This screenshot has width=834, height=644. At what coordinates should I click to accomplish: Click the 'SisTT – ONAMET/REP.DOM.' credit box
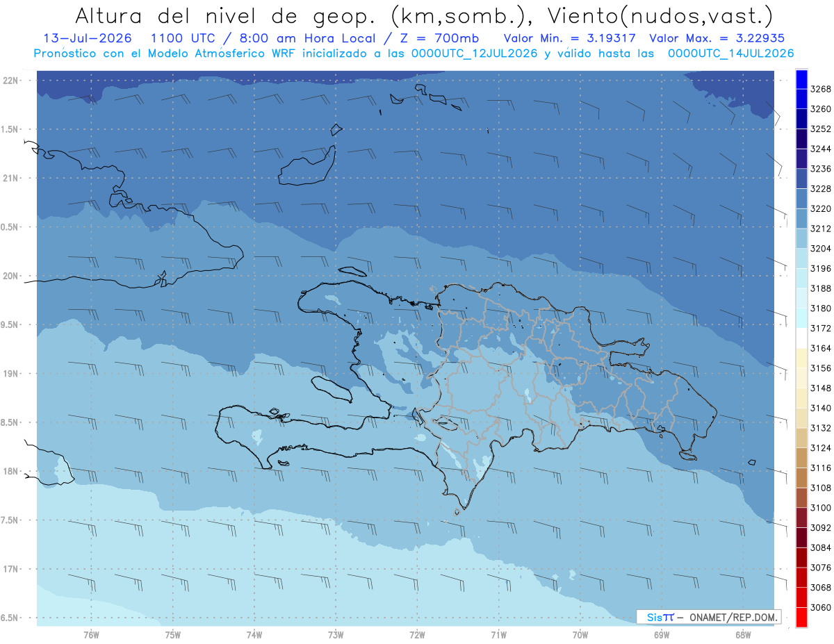tap(708, 617)
